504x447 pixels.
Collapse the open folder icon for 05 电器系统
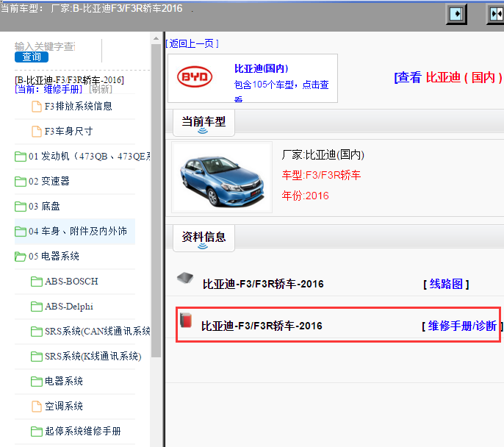(21, 257)
